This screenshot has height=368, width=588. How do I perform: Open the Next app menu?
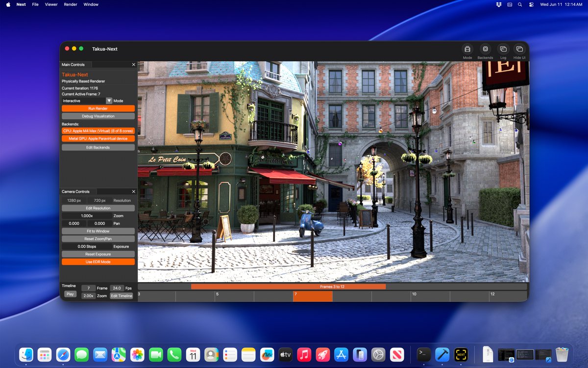(x=21, y=4)
